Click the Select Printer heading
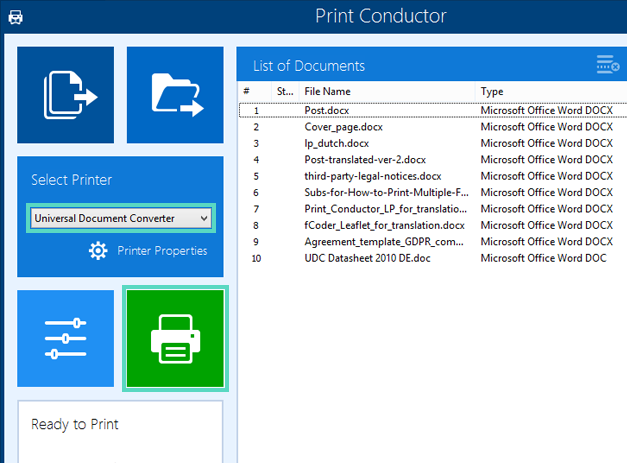 pyautogui.click(x=72, y=180)
